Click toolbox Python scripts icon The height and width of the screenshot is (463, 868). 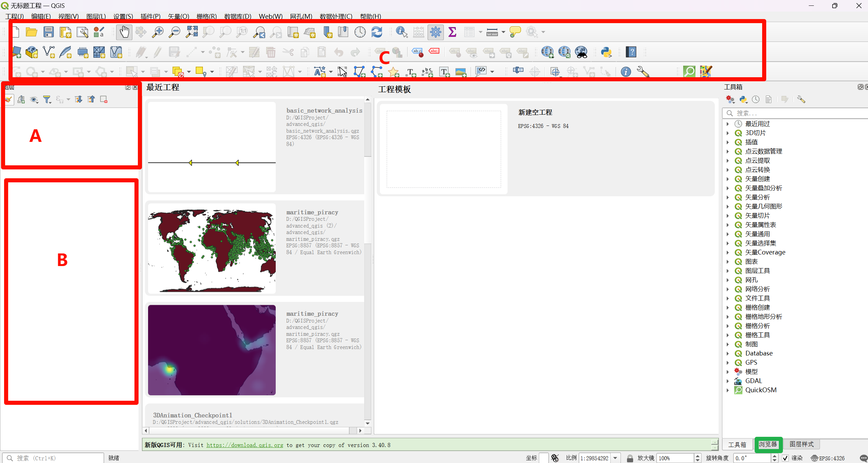[x=743, y=99]
